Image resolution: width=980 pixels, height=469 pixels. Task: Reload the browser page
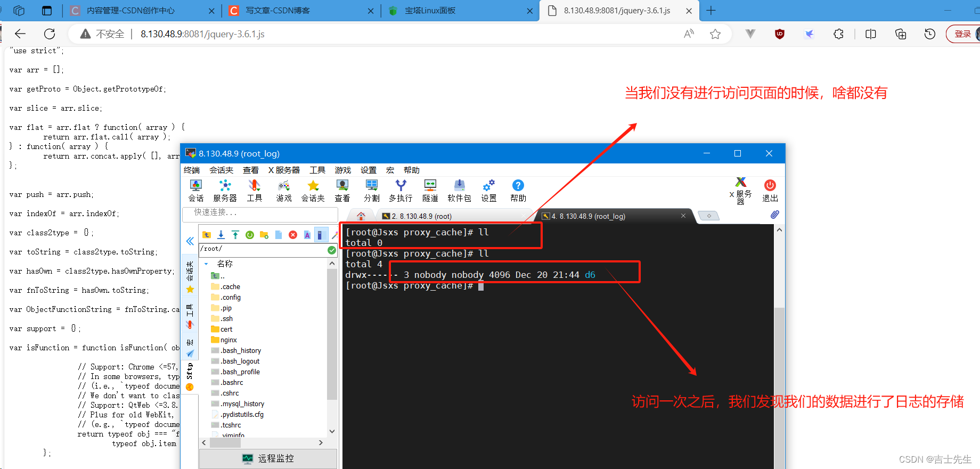point(50,34)
